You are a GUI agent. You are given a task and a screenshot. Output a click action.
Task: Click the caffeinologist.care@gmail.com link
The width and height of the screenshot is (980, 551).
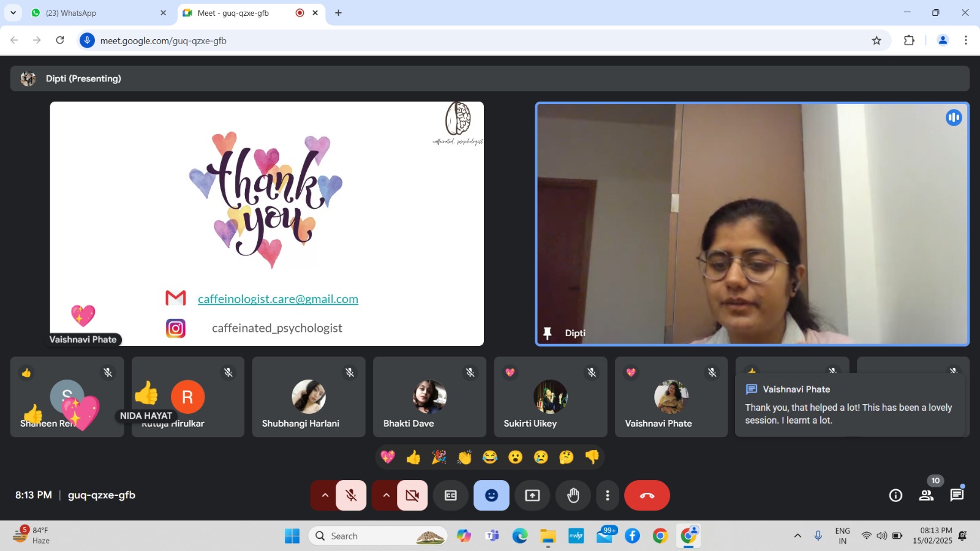pyautogui.click(x=278, y=299)
